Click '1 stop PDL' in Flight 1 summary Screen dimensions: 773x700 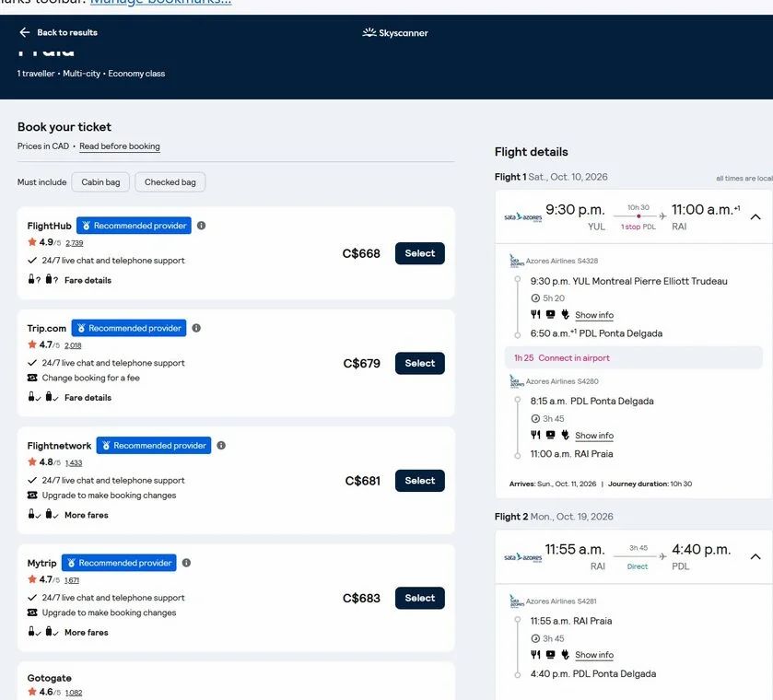click(x=638, y=227)
